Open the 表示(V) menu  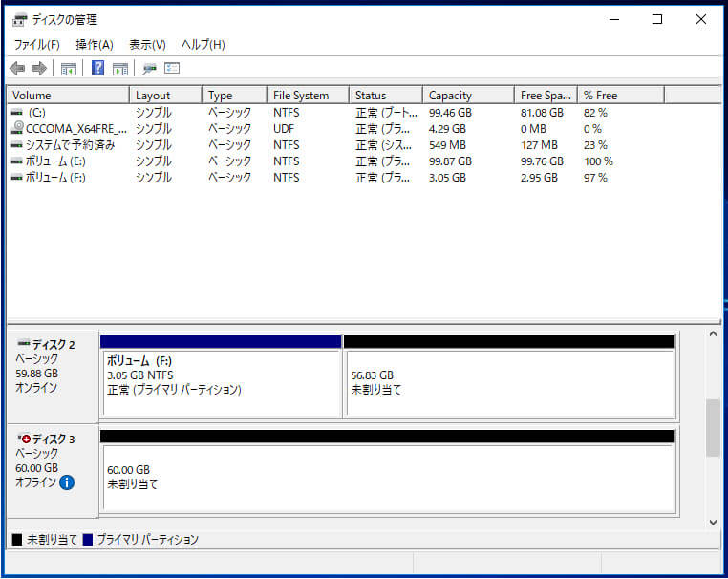coord(147,45)
